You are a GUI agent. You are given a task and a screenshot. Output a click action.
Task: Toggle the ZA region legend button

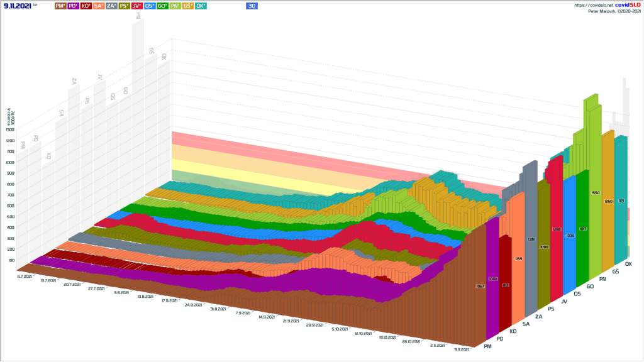(111, 6)
